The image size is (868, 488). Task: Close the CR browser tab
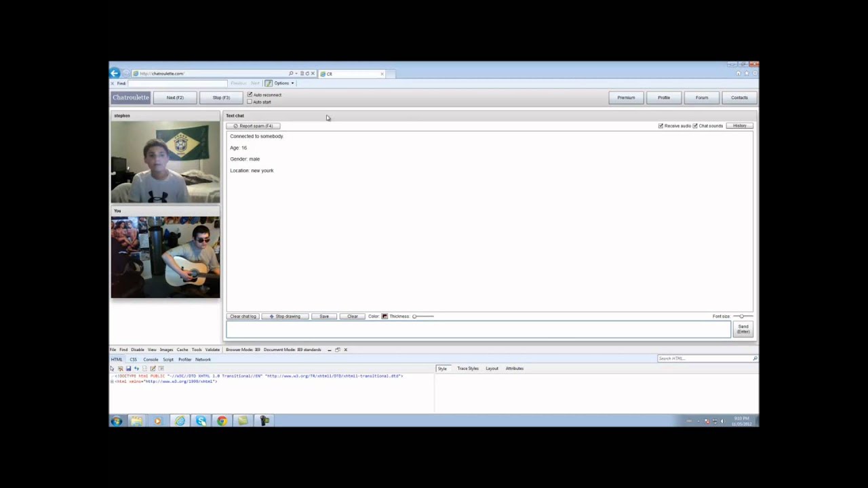tap(382, 74)
